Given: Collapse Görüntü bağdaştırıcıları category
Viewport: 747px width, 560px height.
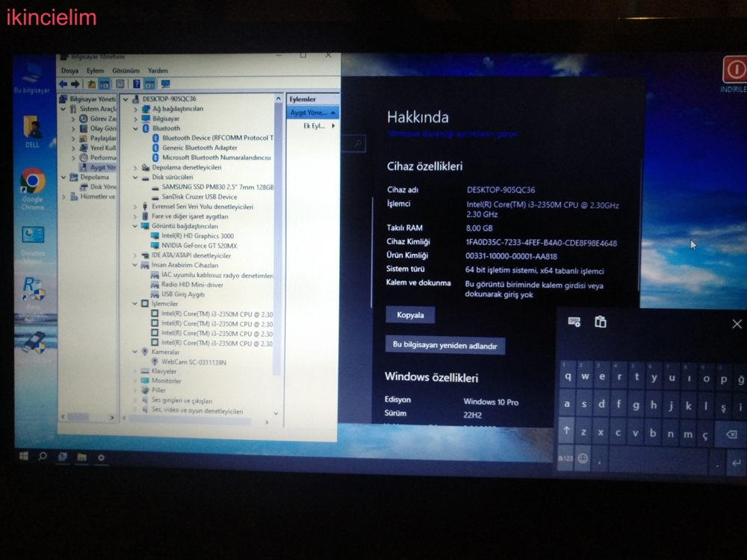Looking at the screenshot, I should pos(134,226).
